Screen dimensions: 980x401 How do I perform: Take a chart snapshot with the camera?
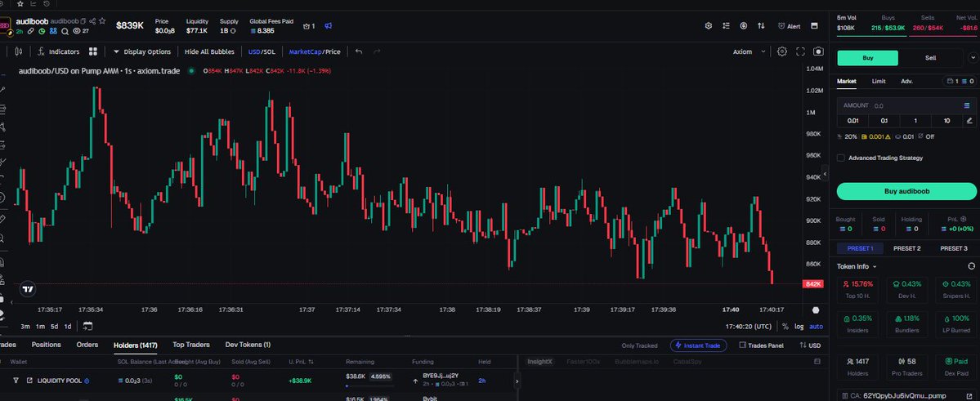point(818,51)
